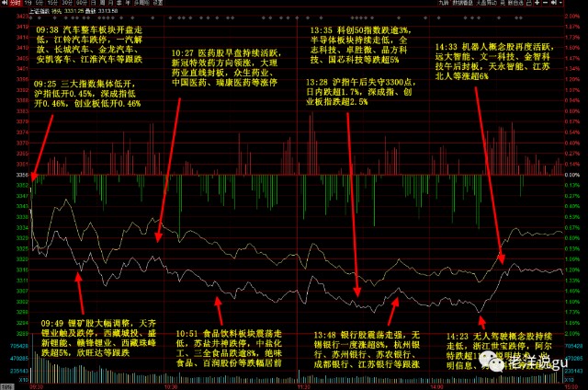Click the plus zoom-in icon
The image size is (588, 390).
[537, 3]
